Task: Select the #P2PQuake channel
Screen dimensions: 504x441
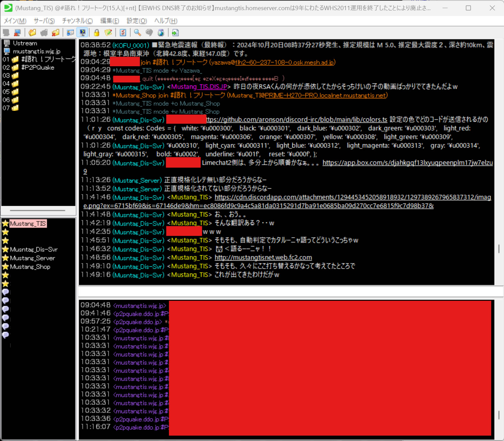Action: [37, 68]
